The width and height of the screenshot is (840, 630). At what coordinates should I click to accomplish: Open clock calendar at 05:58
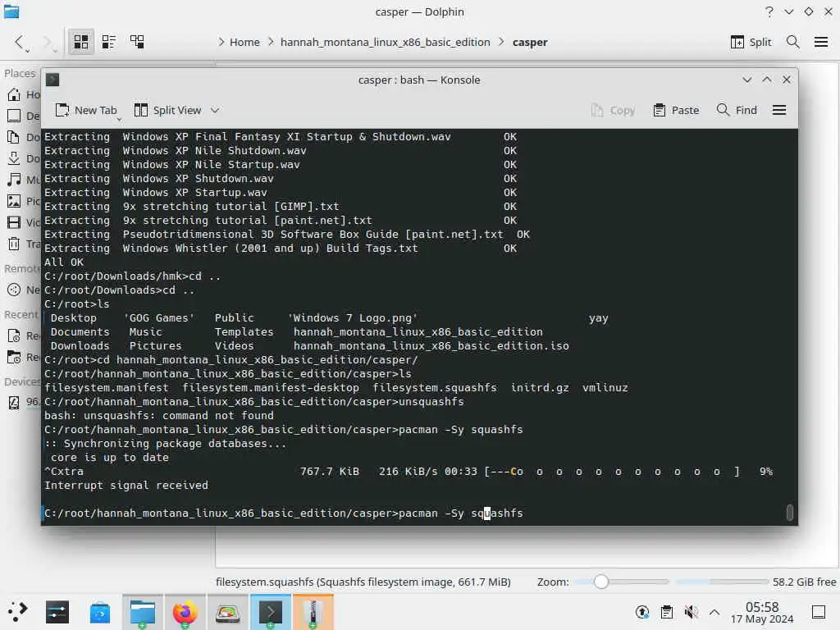click(x=762, y=612)
